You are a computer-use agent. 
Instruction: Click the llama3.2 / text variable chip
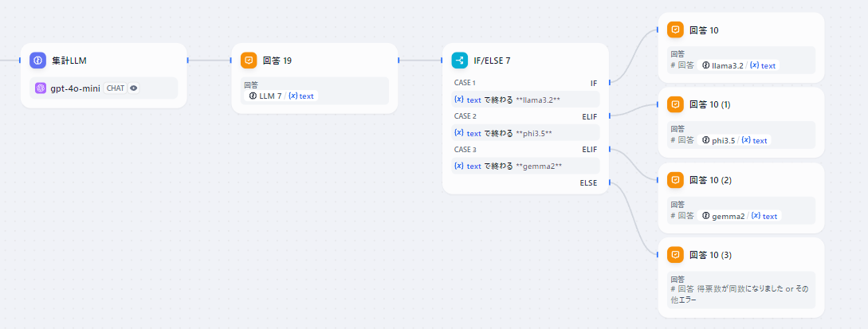click(x=738, y=65)
